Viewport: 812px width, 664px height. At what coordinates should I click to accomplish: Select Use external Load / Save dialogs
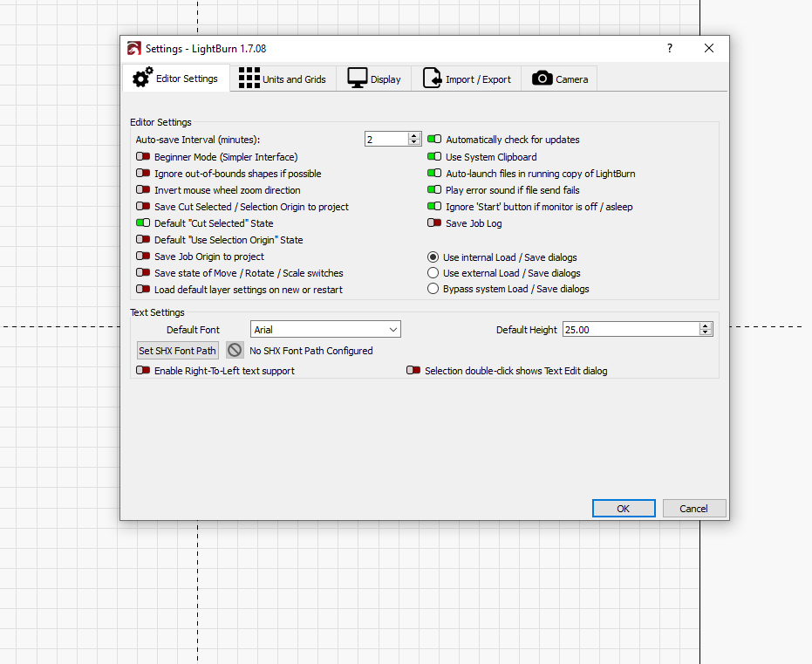coord(433,272)
